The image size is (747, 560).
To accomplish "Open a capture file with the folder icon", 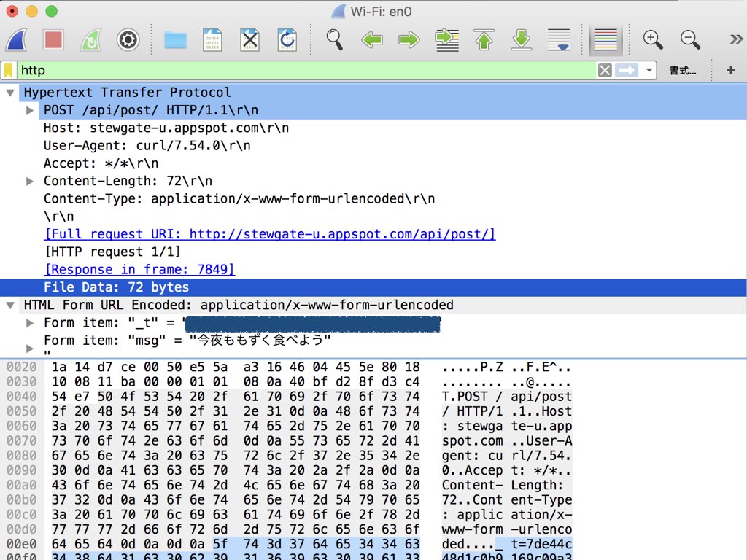I will [x=175, y=40].
